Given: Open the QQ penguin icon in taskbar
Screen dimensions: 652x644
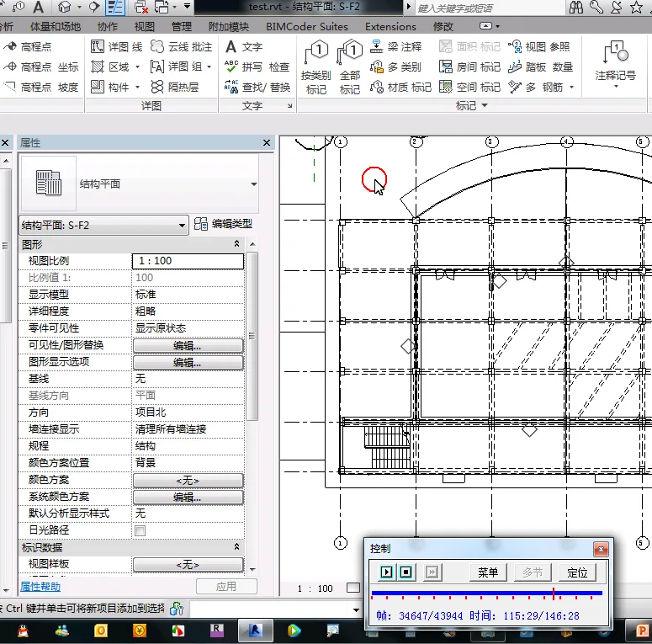Looking at the screenshot, I should (23, 631).
